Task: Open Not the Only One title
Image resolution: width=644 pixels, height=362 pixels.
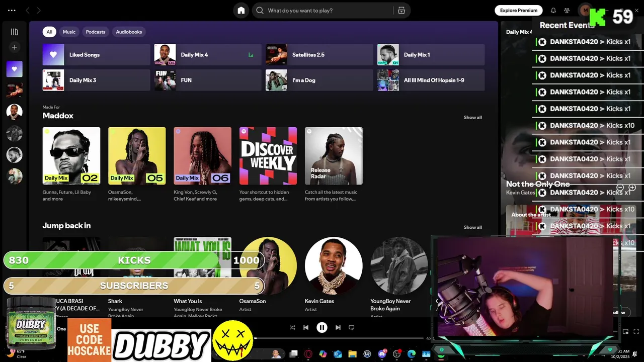Action: coord(538,184)
